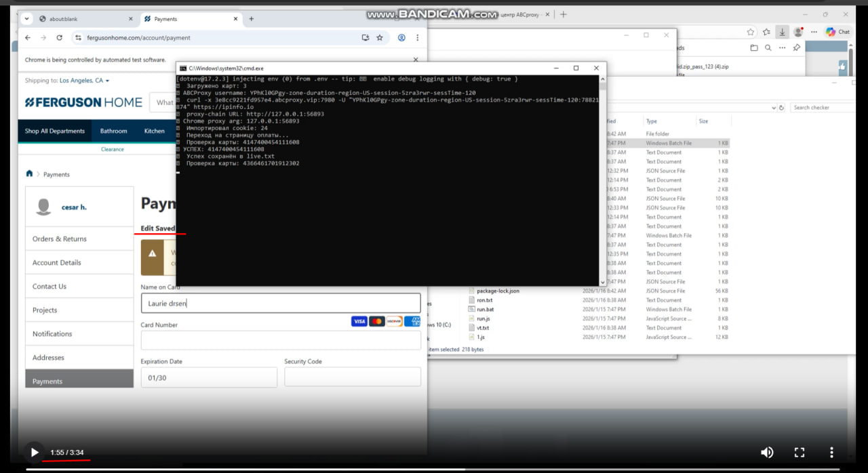View site information icon in address bar

coord(78,38)
